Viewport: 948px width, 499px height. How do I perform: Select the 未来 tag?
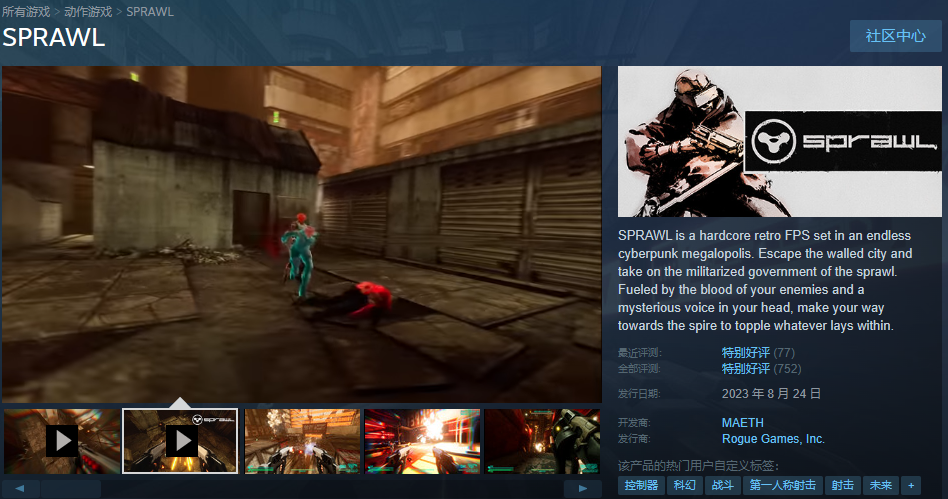click(880, 485)
